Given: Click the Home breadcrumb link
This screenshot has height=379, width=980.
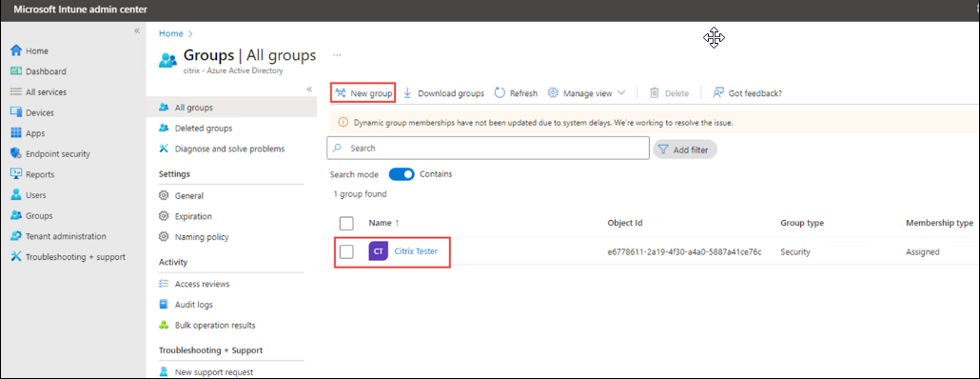Looking at the screenshot, I should click(x=170, y=33).
